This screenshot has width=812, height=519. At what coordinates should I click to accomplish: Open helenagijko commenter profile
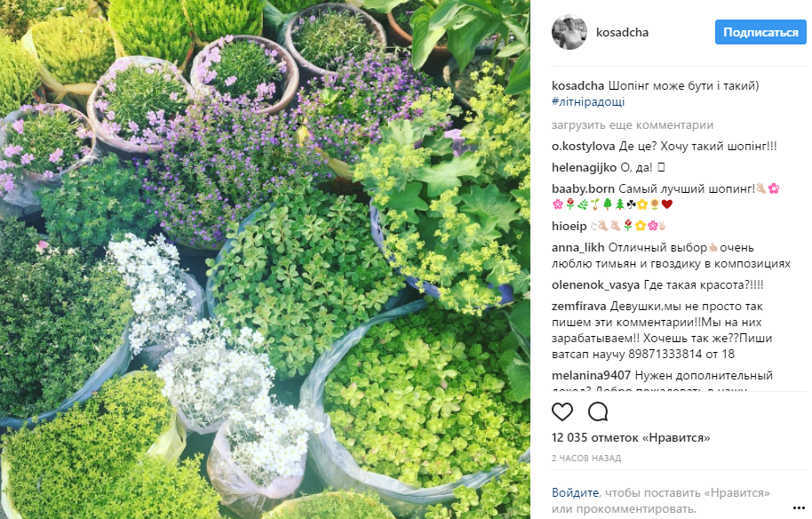(x=585, y=167)
